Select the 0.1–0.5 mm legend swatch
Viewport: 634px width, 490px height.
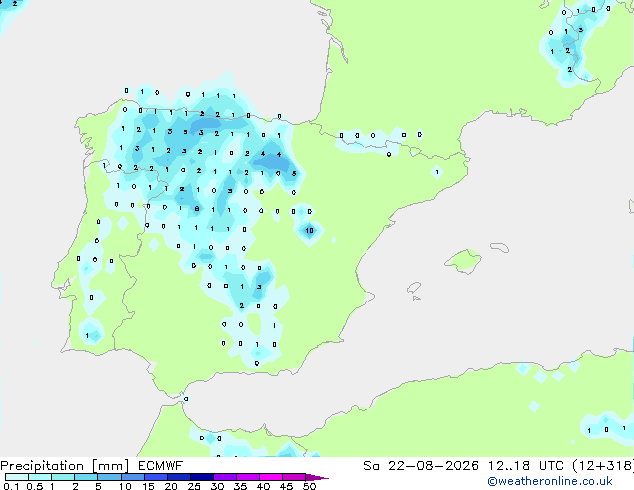click(x=17, y=477)
